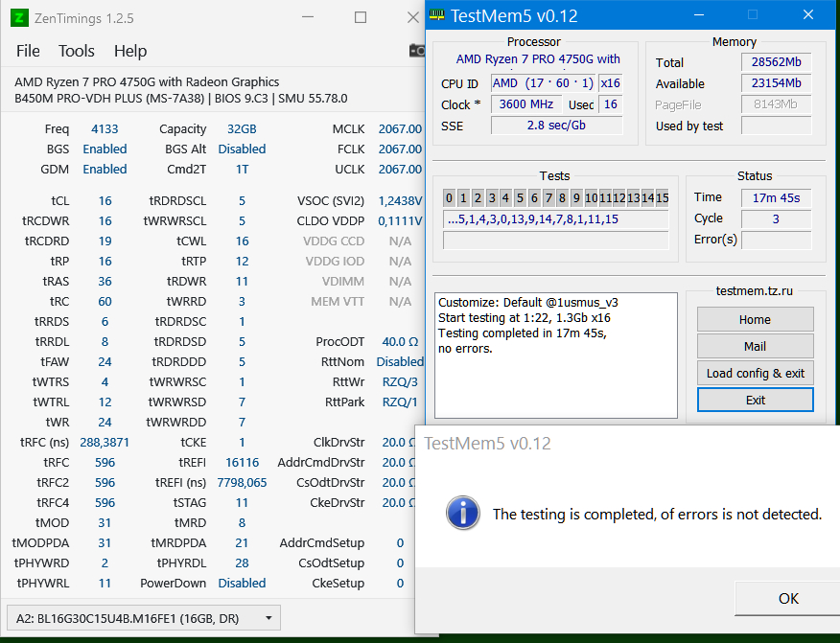Open the Tools menu in ZenTimings
This screenshot has width=840, height=643.
tap(76, 51)
